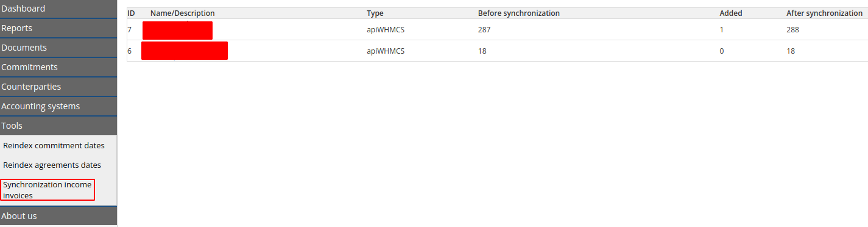The image size is (868, 227).
Task: Click the ID column header
Action: (x=130, y=13)
